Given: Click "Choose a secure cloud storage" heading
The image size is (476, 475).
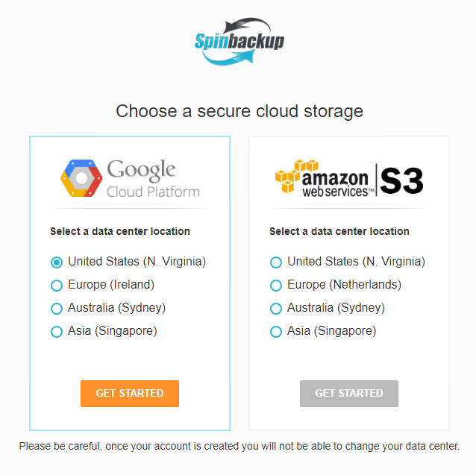Looking at the screenshot, I should (x=239, y=112).
